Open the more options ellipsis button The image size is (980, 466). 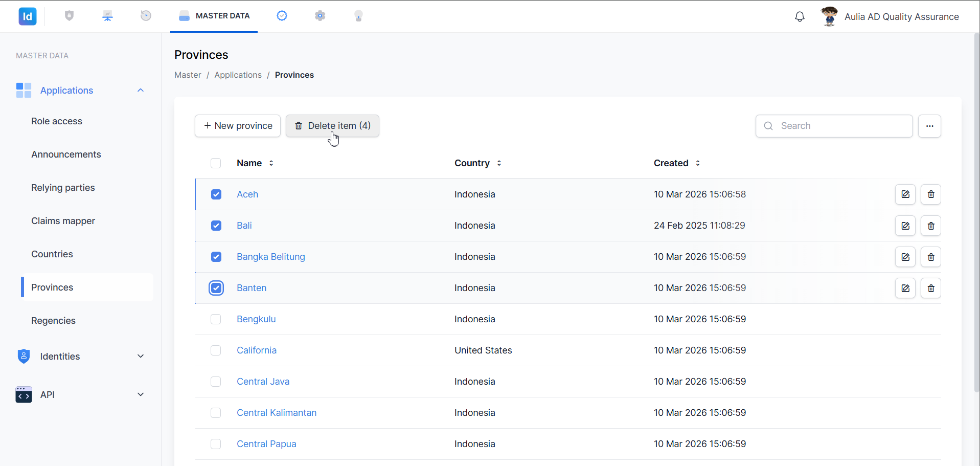point(929,126)
